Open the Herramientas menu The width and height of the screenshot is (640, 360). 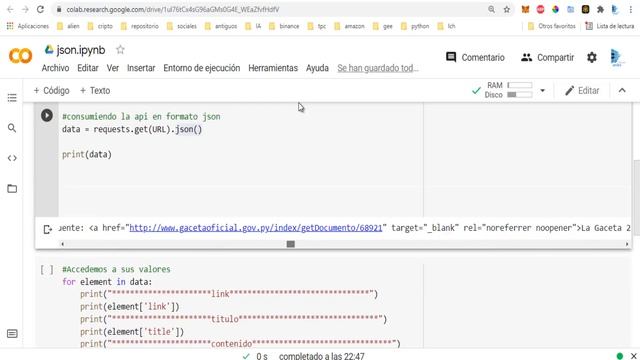click(x=273, y=68)
